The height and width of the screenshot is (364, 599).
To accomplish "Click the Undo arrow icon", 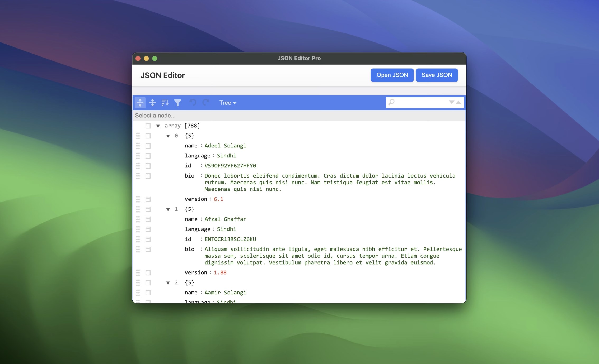I will click(x=193, y=103).
